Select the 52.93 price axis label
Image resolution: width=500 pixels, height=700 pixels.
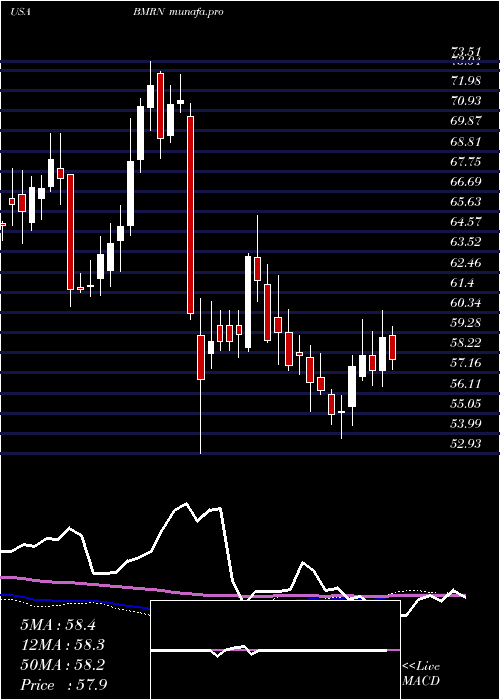pos(466,444)
